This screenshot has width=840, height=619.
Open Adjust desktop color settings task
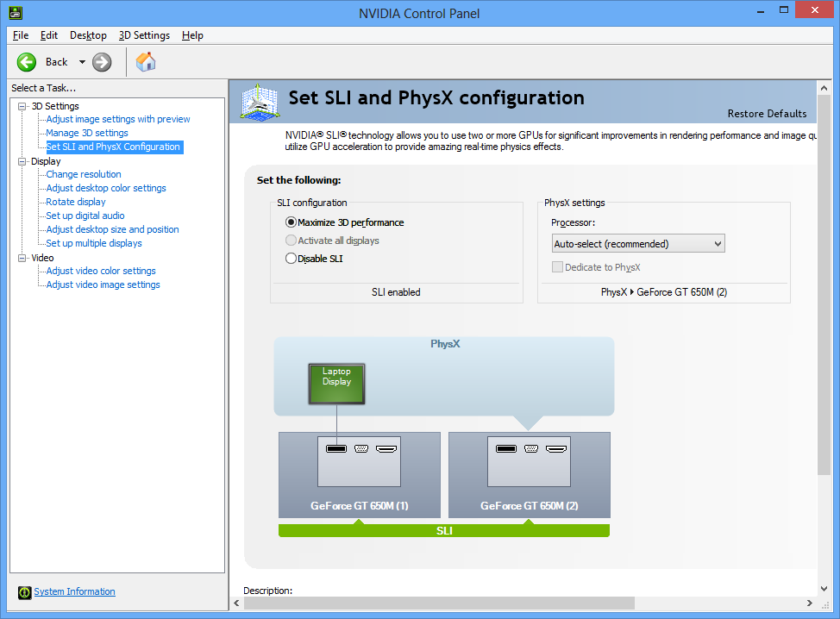(x=106, y=188)
